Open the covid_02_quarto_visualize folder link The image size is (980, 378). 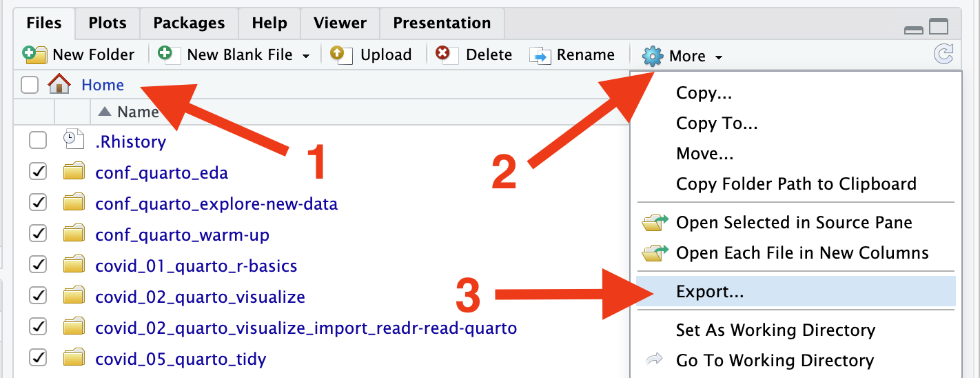[201, 297]
